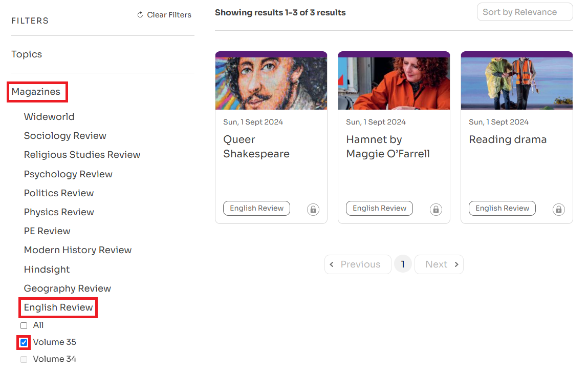This screenshot has width=588, height=371.
Task: Click the English Review tag on Hamnet card
Action: (379, 209)
